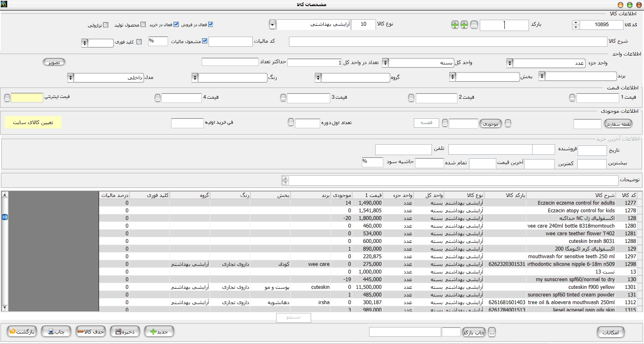This screenshot has height=344, width=644.
Task: Click the ellipsis button beside قیمت اینترنتی field
Action: 7,98
